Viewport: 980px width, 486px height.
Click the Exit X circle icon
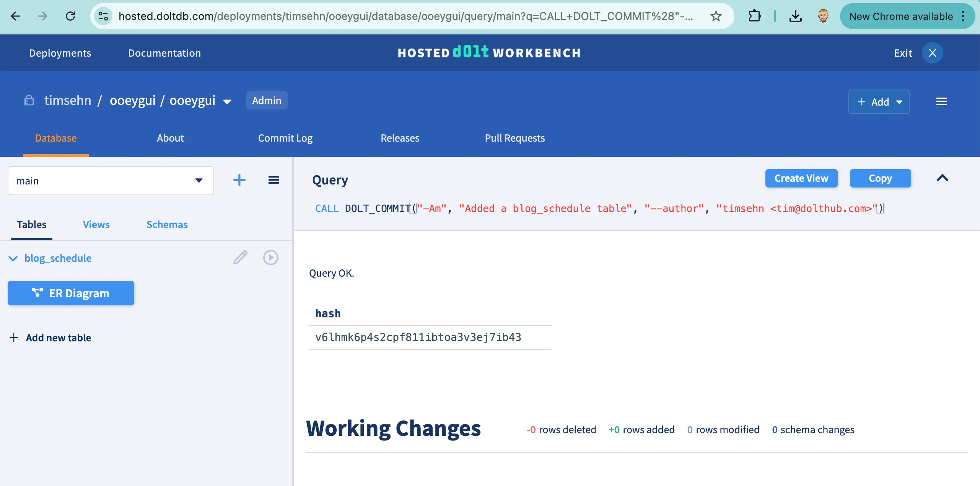pos(932,53)
